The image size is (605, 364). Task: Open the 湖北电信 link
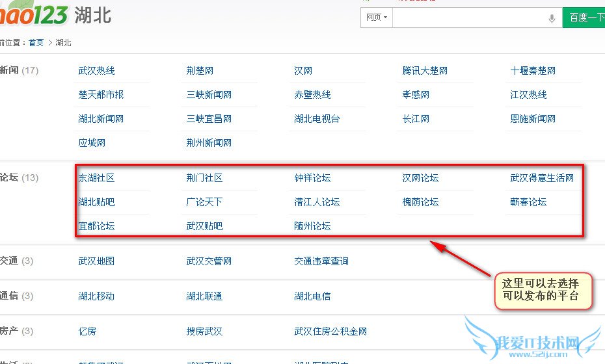coord(312,296)
